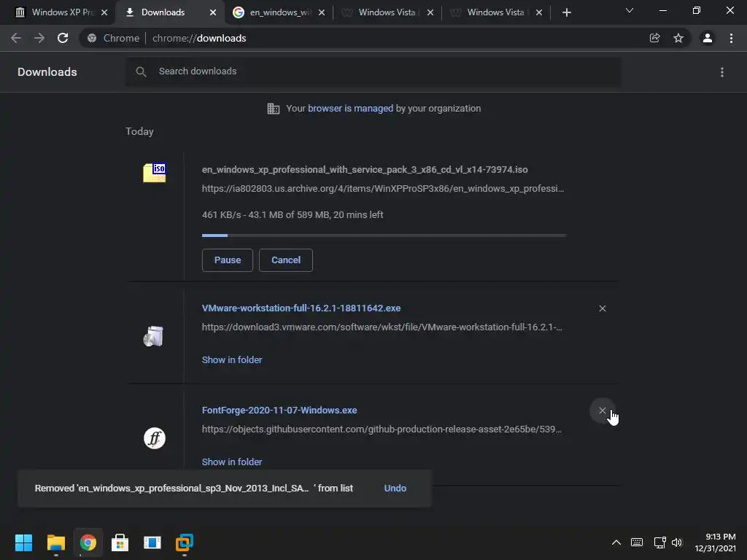Screen dimensions: 747x560
Task: Open VMware Workstation from taskbar
Action: coord(185,542)
